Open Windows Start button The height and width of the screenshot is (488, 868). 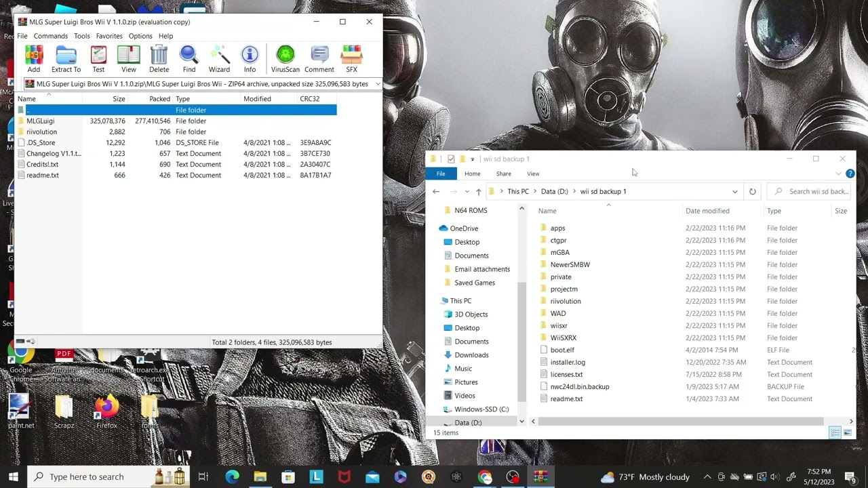pyautogui.click(x=14, y=476)
